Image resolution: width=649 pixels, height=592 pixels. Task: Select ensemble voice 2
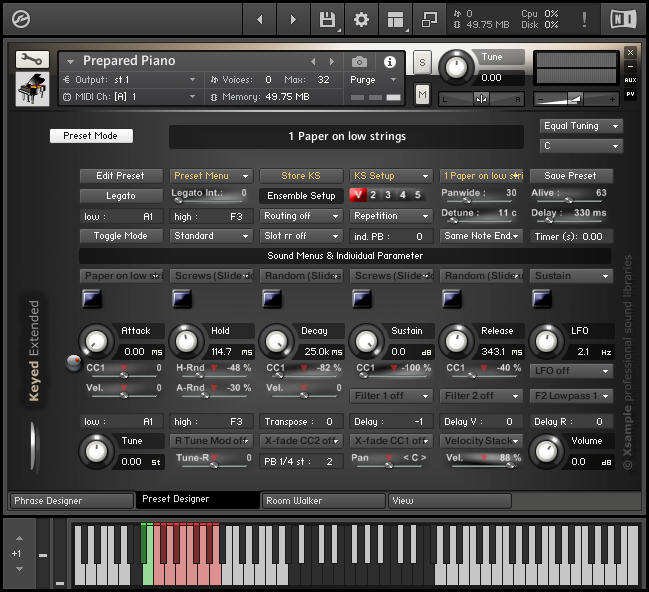pos(373,195)
